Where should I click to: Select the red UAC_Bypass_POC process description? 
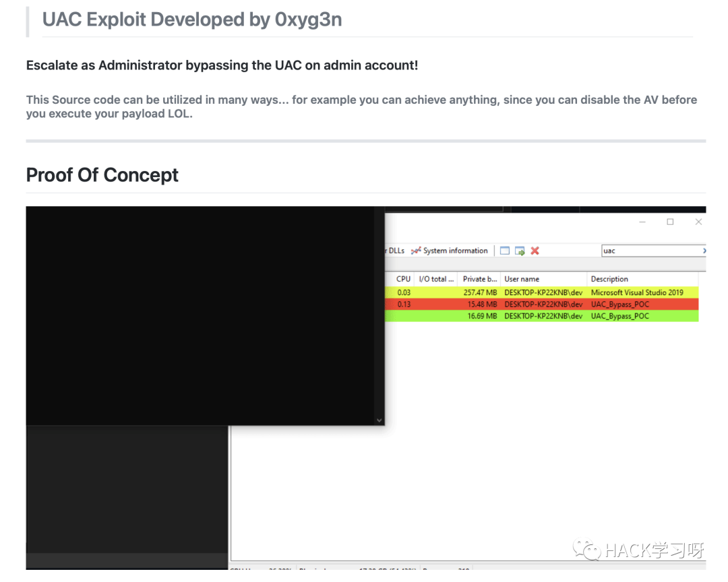click(x=620, y=304)
